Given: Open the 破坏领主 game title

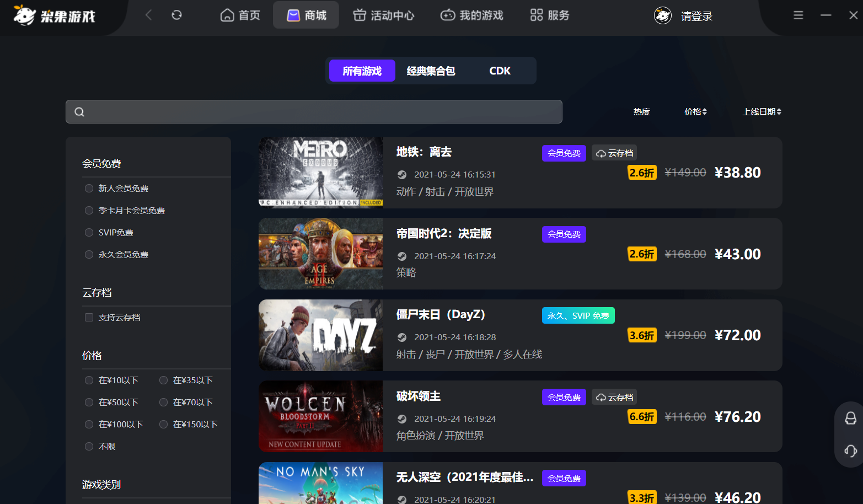Looking at the screenshot, I should 419,396.
